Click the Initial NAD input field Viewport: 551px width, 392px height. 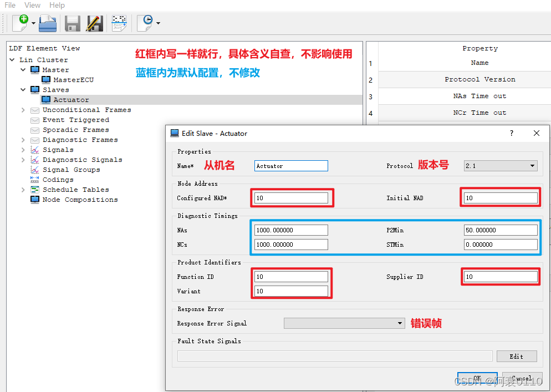point(501,198)
